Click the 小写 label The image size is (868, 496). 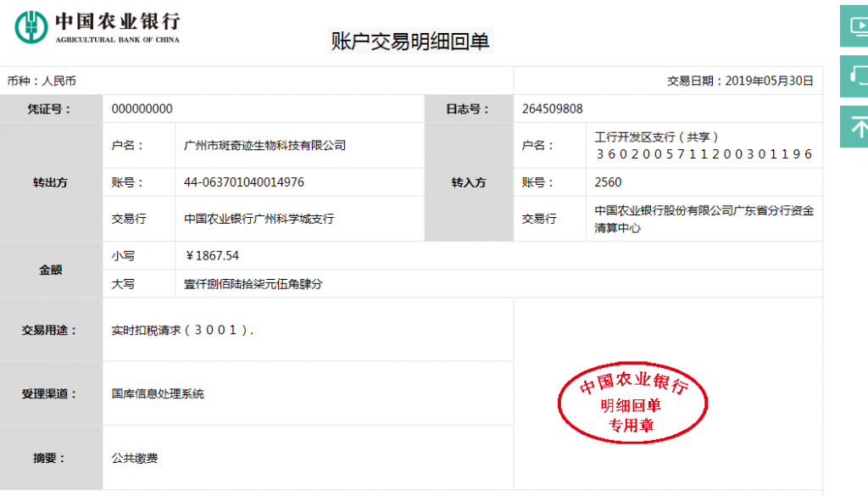tap(123, 256)
